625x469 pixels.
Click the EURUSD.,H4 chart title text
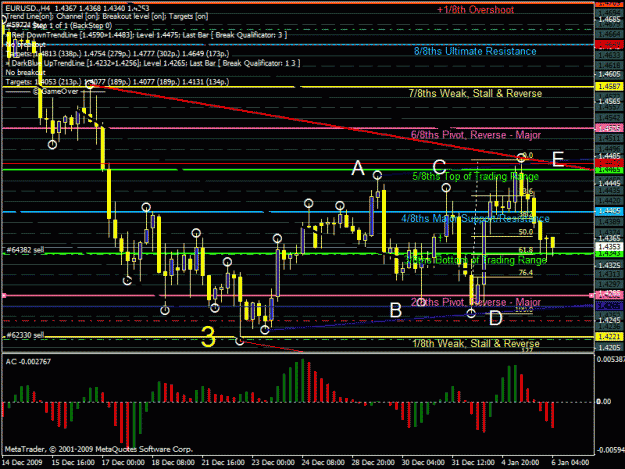tap(77, 8)
